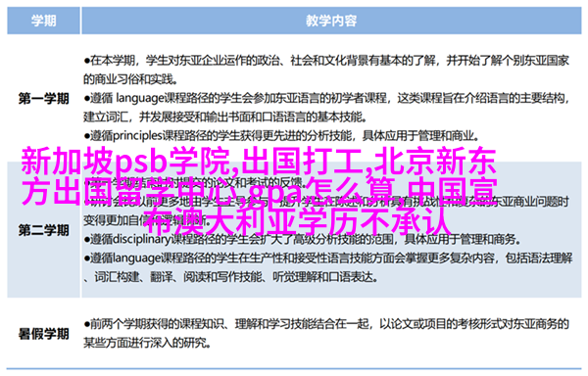Click the second-semester line '●遵循language课程路径的学生在生产性'
588x376 pixels.
coord(328,258)
